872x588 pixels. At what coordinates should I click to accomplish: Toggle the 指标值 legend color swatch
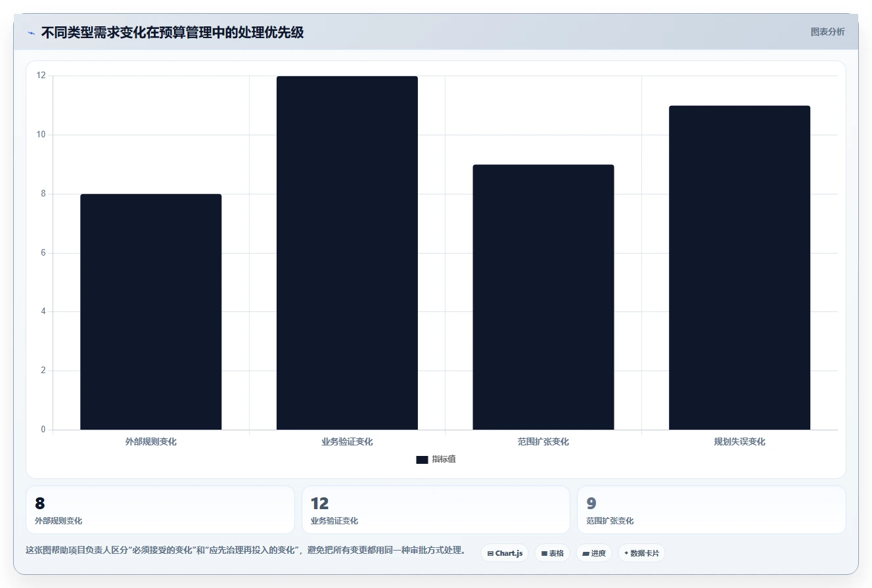click(x=422, y=460)
